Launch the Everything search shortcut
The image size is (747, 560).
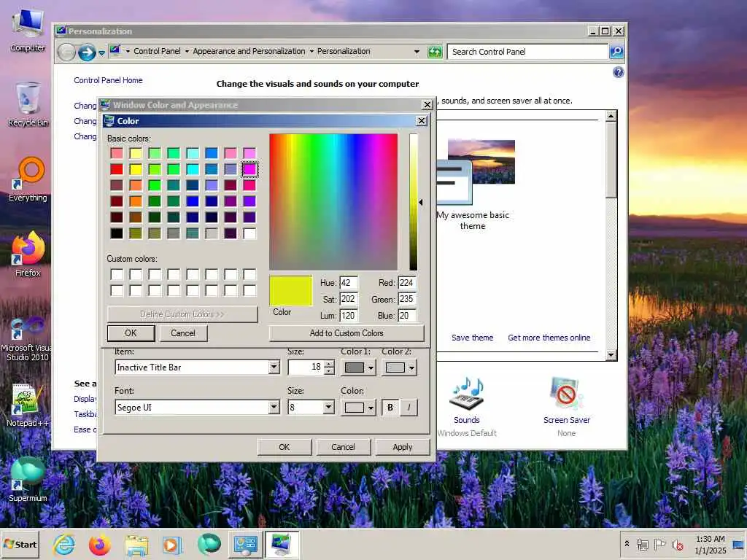pos(28,179)
